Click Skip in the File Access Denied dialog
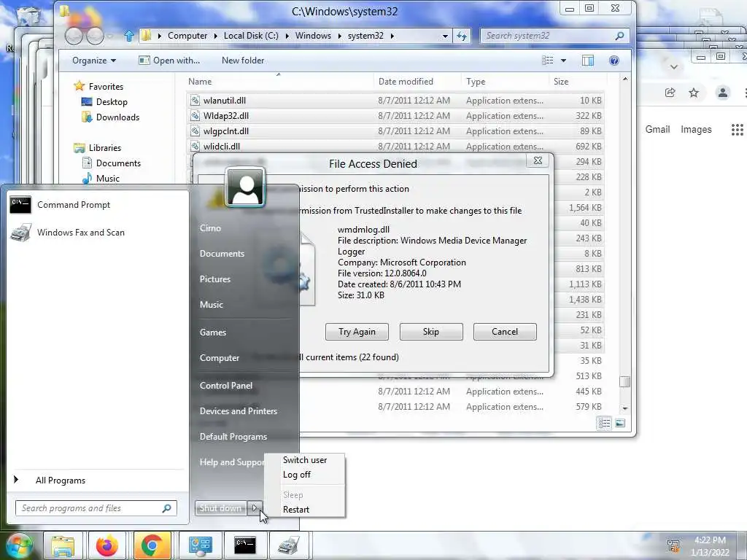The height and width of the screenshot is (560, 747). coord(431,332)
